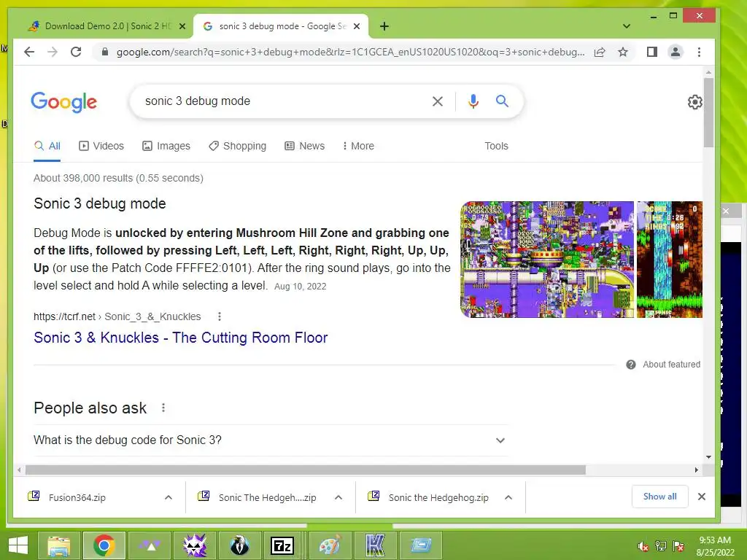
Task: Open network status tray icon
Action: coord(661,546)
